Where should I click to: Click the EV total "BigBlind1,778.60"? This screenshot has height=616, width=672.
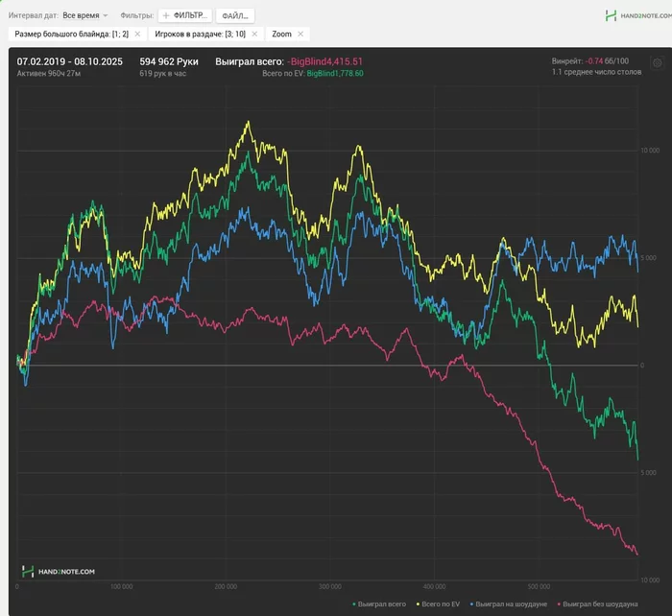335,73
